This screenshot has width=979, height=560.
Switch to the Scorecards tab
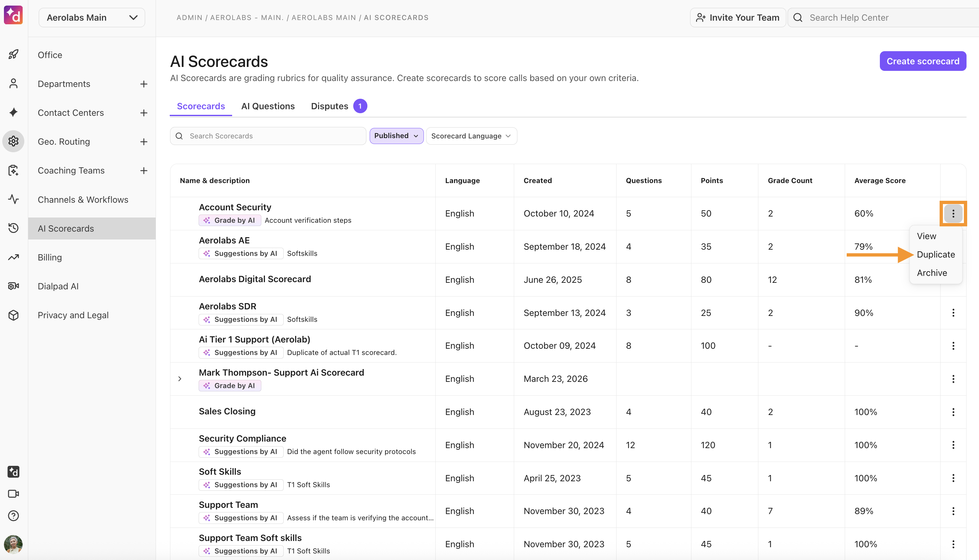pos(201,106)
